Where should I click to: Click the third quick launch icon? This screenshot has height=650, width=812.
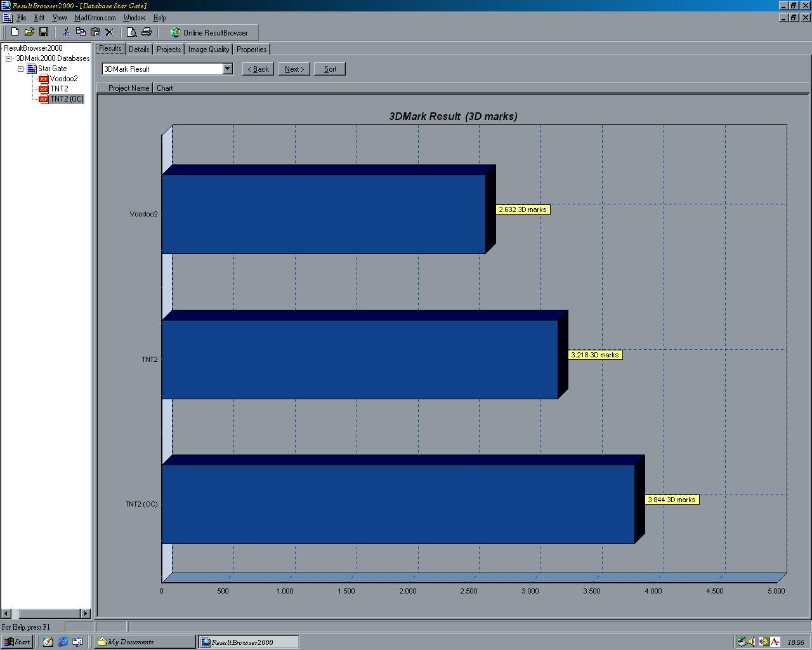tap(77, 642)
